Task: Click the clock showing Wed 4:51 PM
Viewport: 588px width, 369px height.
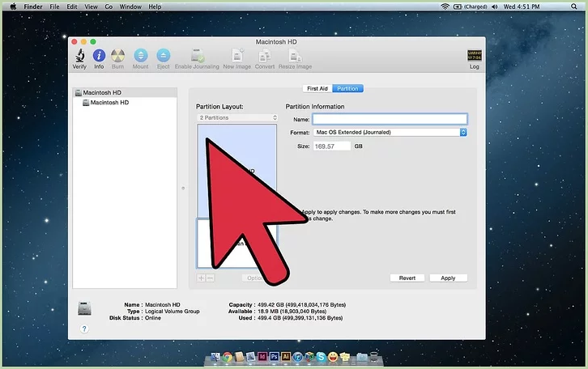Action: click(522, 6)
